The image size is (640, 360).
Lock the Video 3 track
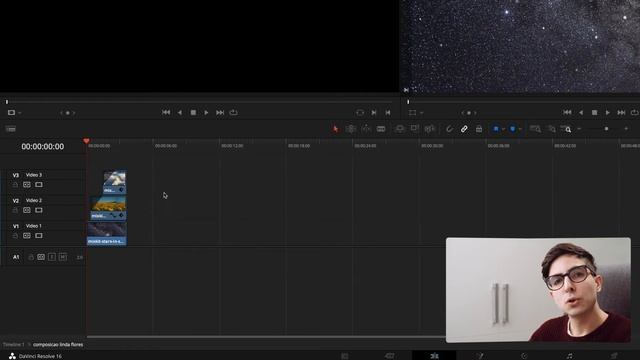15,185
